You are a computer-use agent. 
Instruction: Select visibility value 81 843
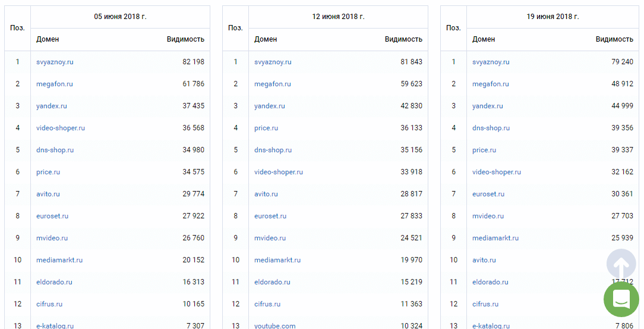tap(412, 62)
